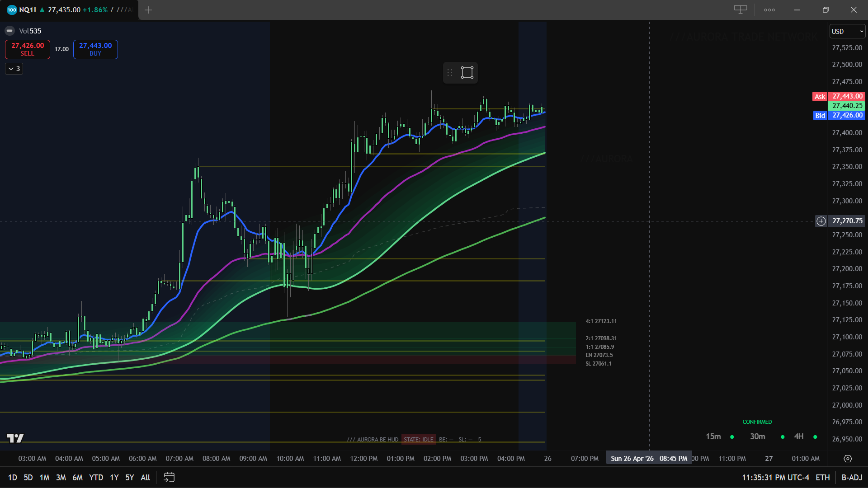Click the 17.00 spread value
The height and width of the screenshot is (488, 868).
click(62, 49)
